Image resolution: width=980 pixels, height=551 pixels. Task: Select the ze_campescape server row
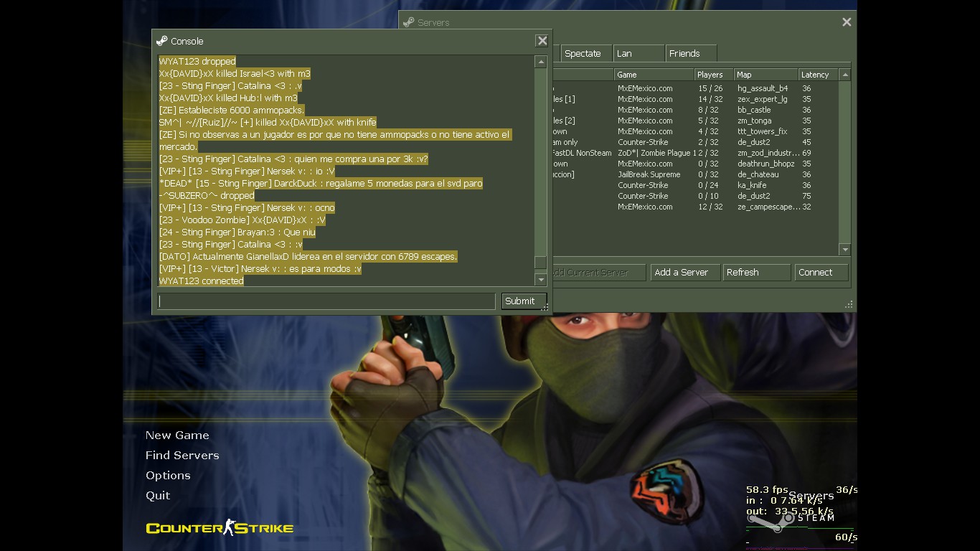coord(694,207)
